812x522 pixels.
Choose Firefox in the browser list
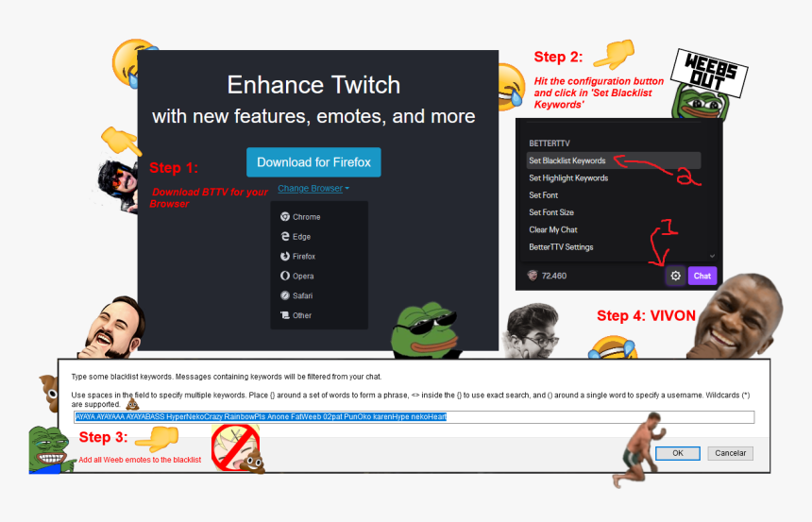[303, 257]
